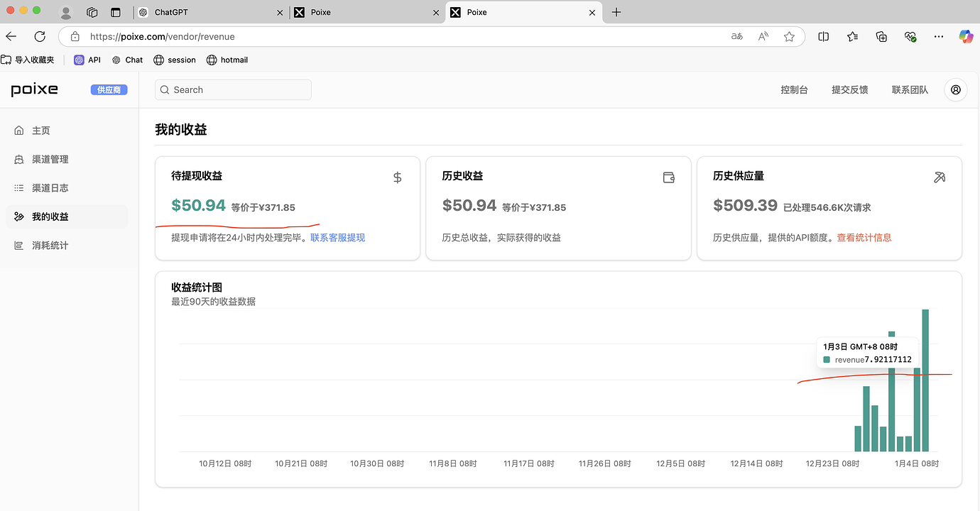Screen dimensions: 980x511
Task: Click the browser back arrow
Action: [x=11, y=36]
